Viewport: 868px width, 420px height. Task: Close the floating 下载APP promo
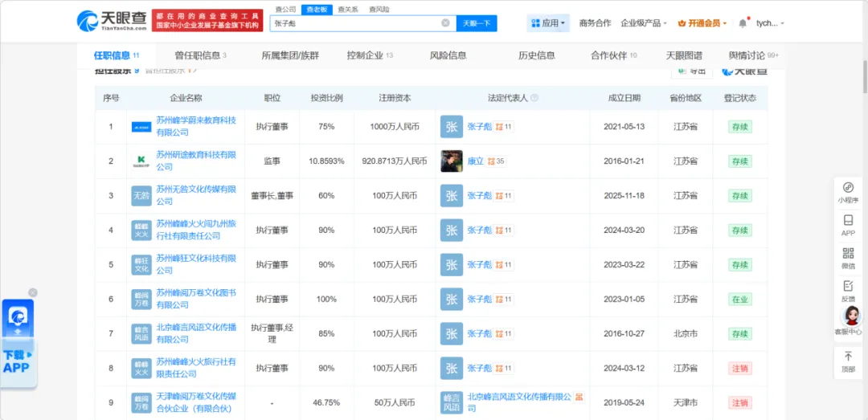pos(33,292)
